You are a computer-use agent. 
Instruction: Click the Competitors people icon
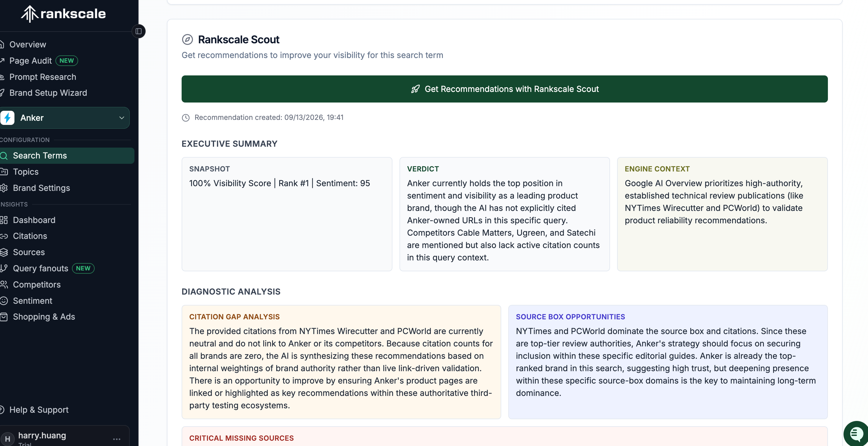click(4, 285)
